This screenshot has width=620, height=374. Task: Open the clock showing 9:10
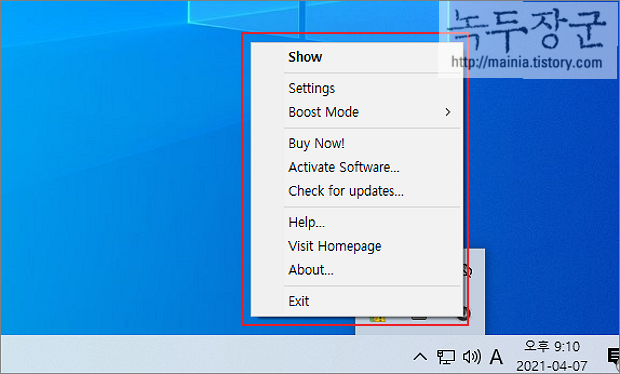[x=552, y=356]
